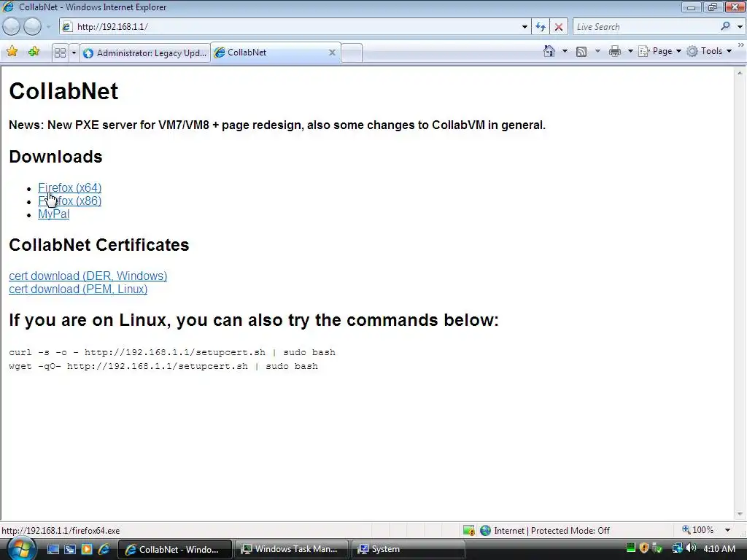The width and height of the screenshot is (747, 560).
Task: Open the Tools menu
Action: click(x=709, y=51)
